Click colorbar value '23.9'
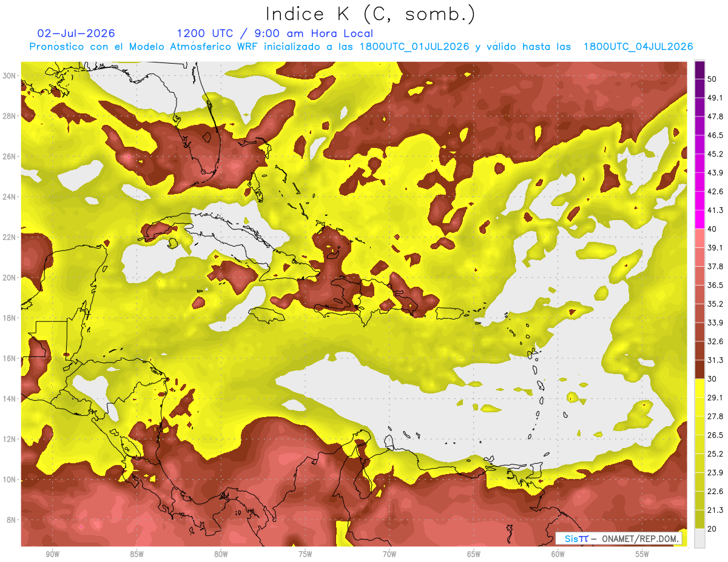 pos(715,472)
